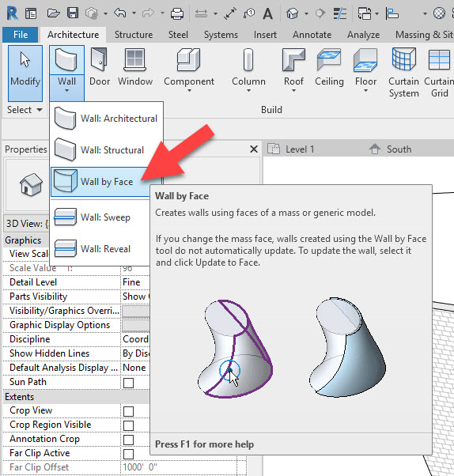Select the Modify arrow tool
Screen dimensions: 454x476
(x=25, y=73)
